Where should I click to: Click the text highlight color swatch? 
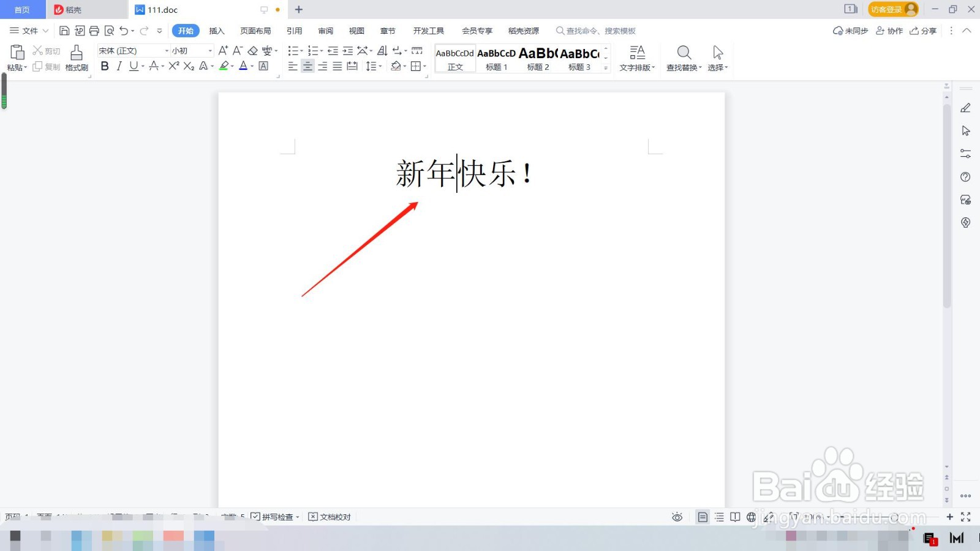click(x=224, y=66)
